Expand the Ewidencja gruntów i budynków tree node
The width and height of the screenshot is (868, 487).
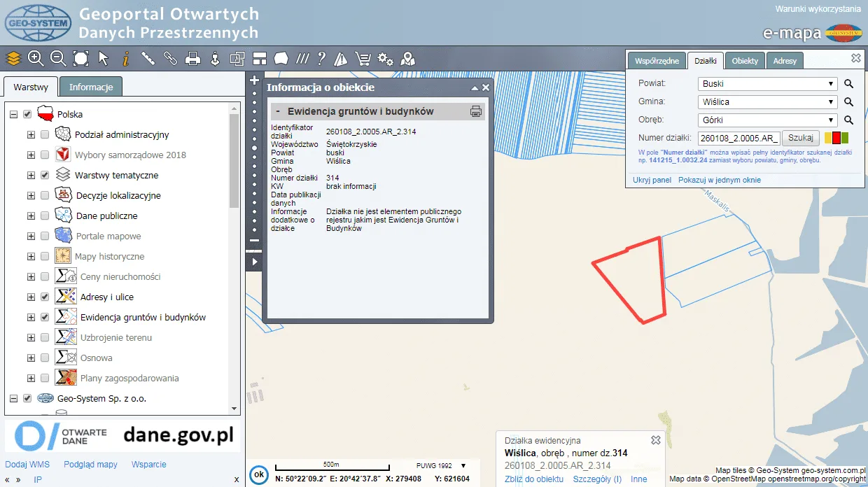[31, 317]
